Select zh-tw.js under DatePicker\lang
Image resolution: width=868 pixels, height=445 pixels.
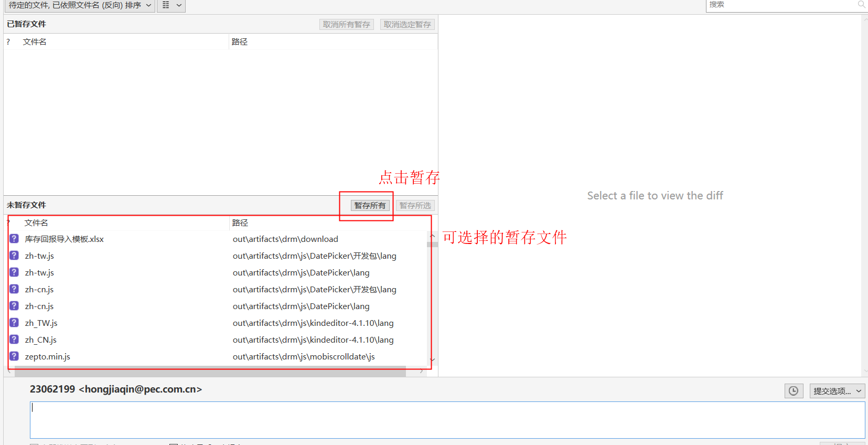click(x=39, y=272)
